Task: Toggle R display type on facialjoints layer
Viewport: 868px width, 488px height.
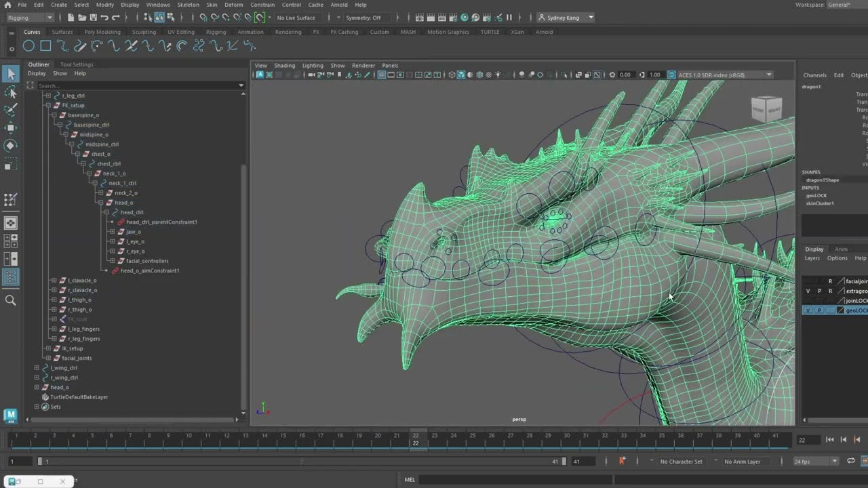Action: (x=830, y=281)
